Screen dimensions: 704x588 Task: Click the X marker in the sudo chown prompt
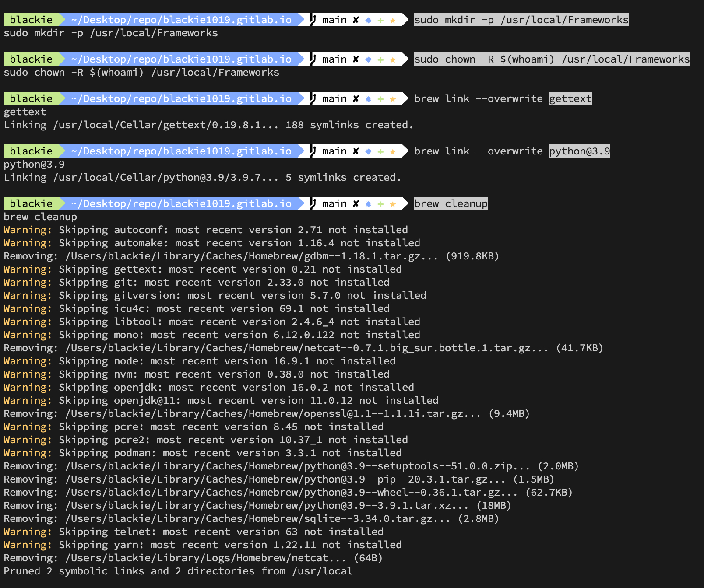pos(356,59)
